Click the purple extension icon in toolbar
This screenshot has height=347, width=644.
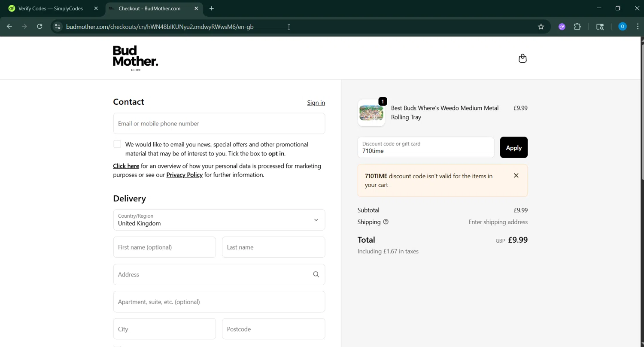(562, 27)
